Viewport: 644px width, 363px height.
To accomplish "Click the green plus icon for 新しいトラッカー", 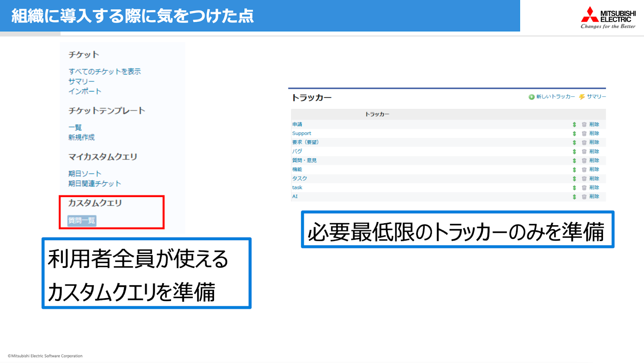I will click(531, 97).
